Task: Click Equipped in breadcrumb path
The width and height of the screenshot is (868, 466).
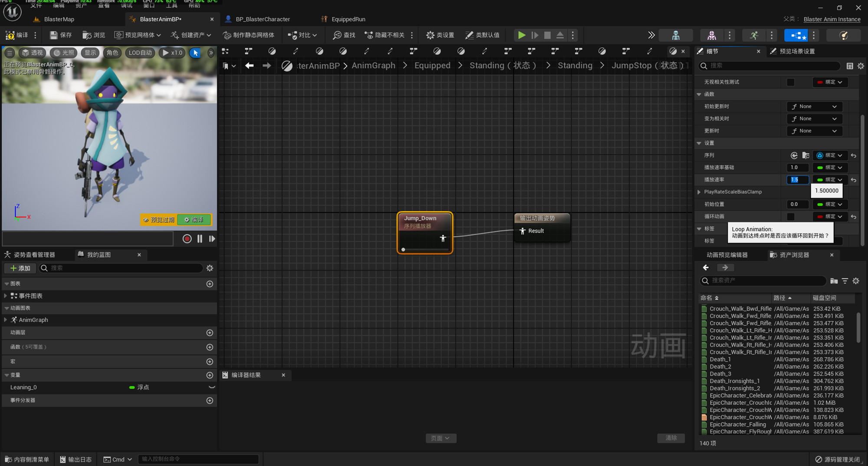Action: coord(432,66)
